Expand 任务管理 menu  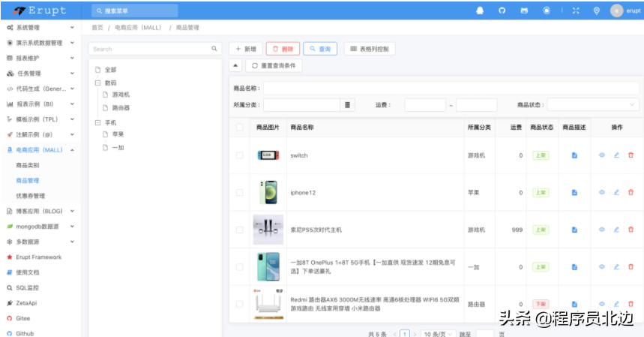tap(40, 73)
